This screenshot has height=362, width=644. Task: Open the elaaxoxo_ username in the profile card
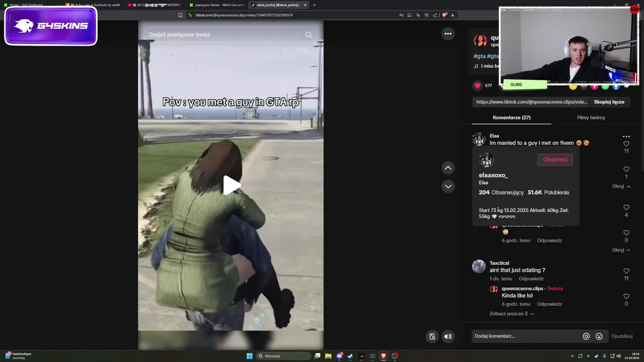click(x=493, y=175)
